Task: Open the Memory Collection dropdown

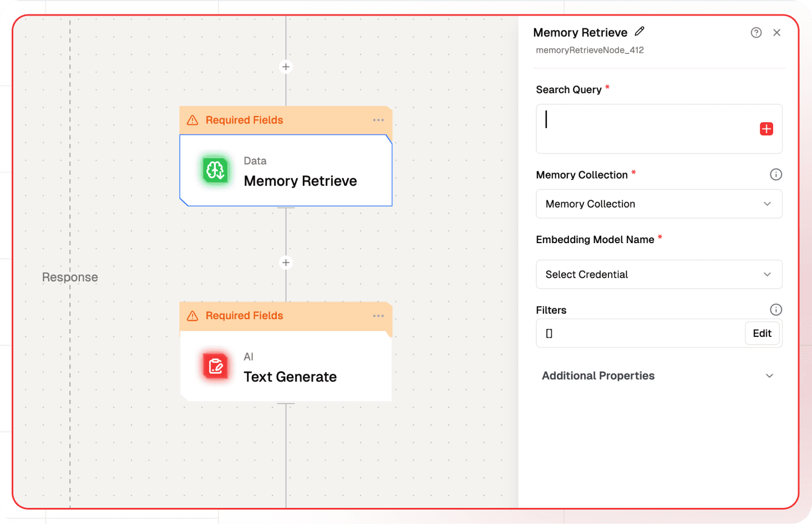Action: (x=659, y=204)
